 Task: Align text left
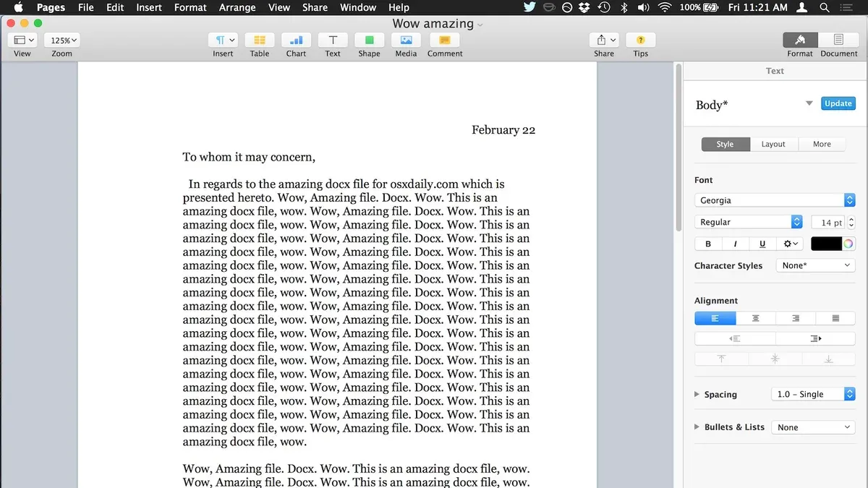pyautogui.click(x=715, y=318)
